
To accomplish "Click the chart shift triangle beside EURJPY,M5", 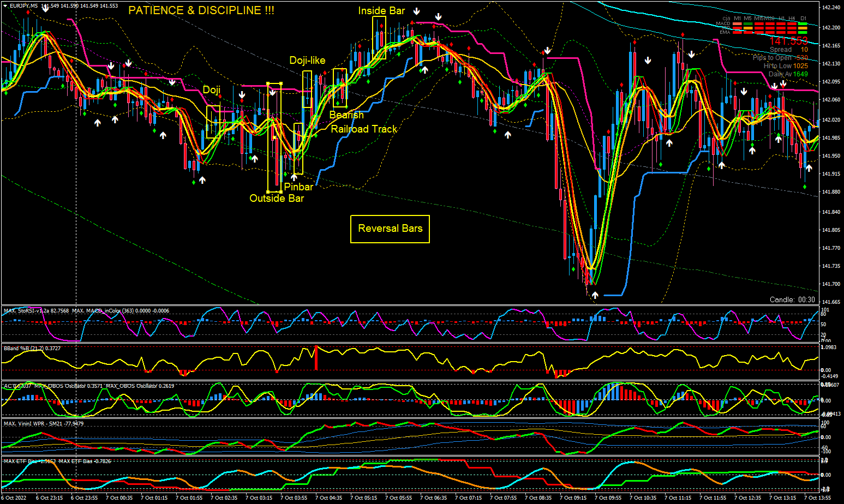I will [5, 5].
